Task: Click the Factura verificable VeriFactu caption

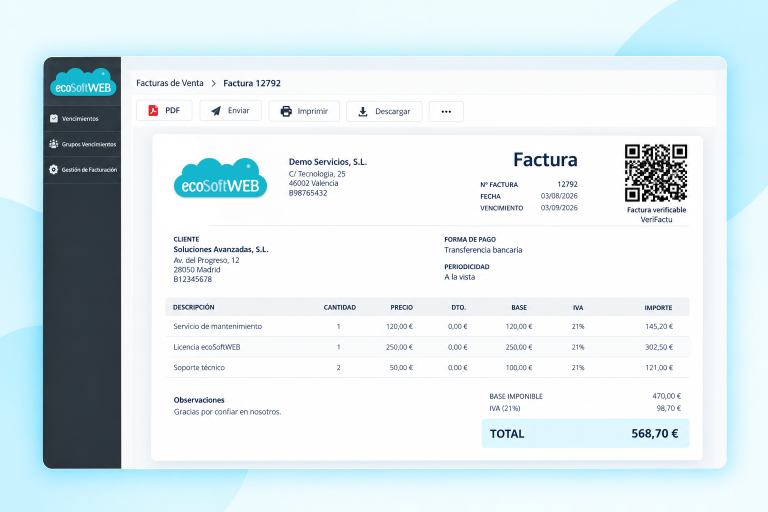Action: click(x=656, y=215)
